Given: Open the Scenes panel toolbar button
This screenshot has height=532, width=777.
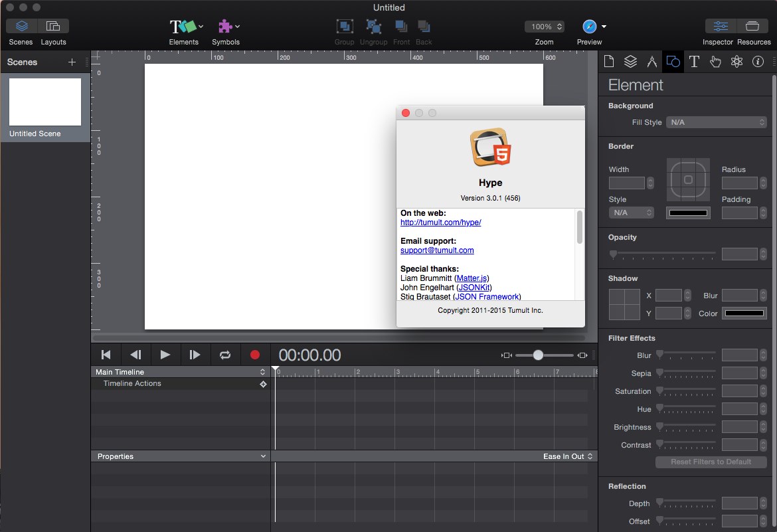Looking at the screenshot, I should 21,26.
